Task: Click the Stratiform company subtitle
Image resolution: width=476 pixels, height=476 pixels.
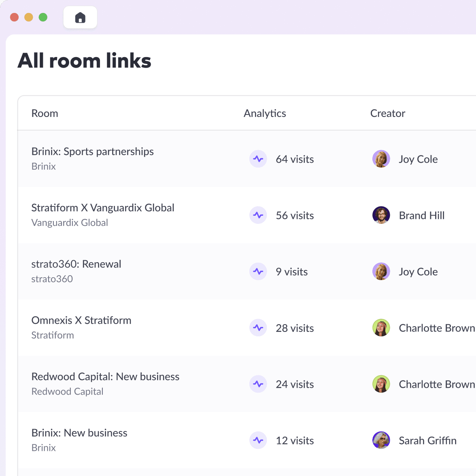Action: pos(53,335)
